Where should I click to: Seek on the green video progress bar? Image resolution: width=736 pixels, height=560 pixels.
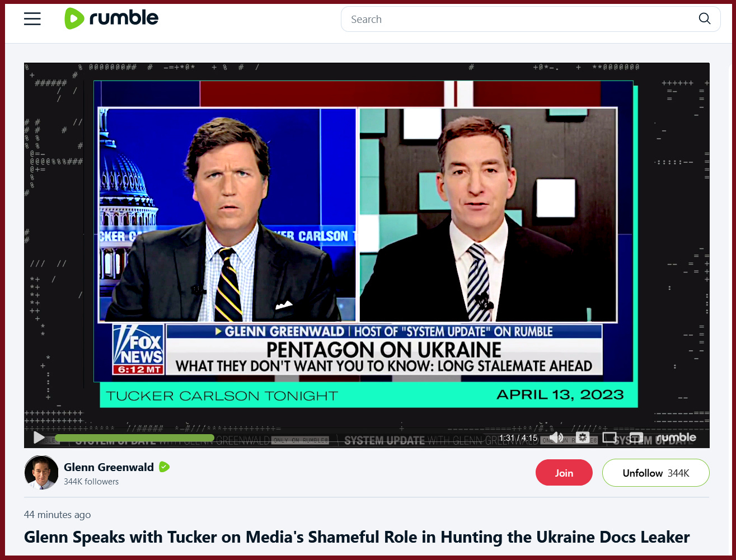(134, 438)
